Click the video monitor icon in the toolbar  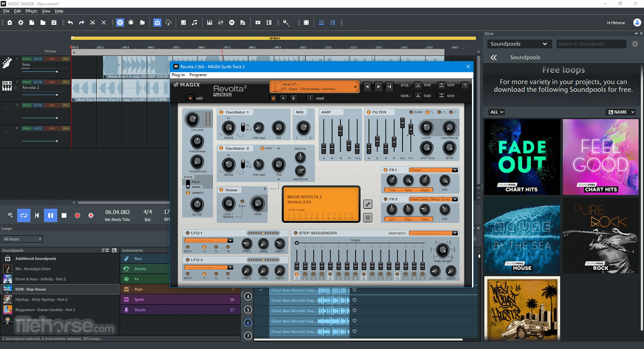(258, 23)
